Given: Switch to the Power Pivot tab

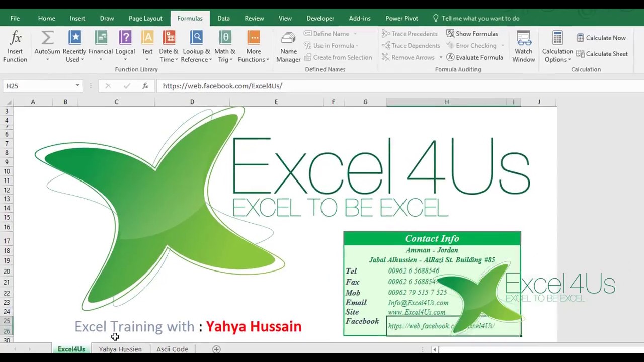Looking at the screenshot, I should [401, 18].
